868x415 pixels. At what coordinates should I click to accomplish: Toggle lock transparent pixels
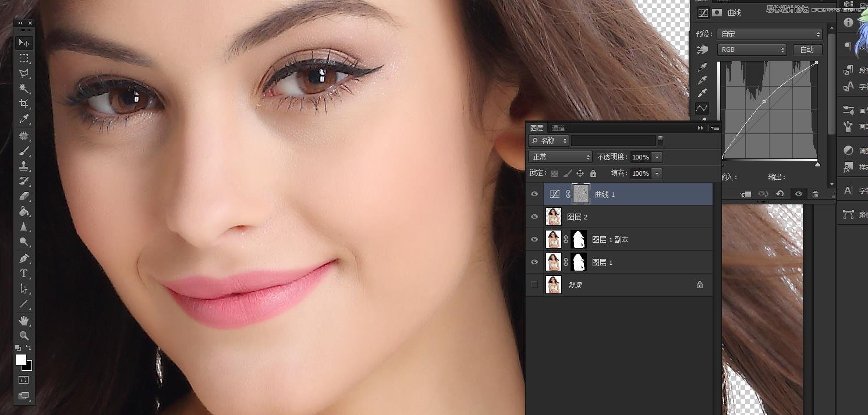coord(554,173)
